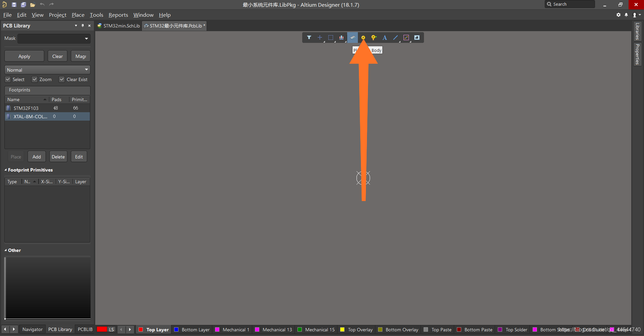
Task: Open the File menu
Action: tap(7, 15)
